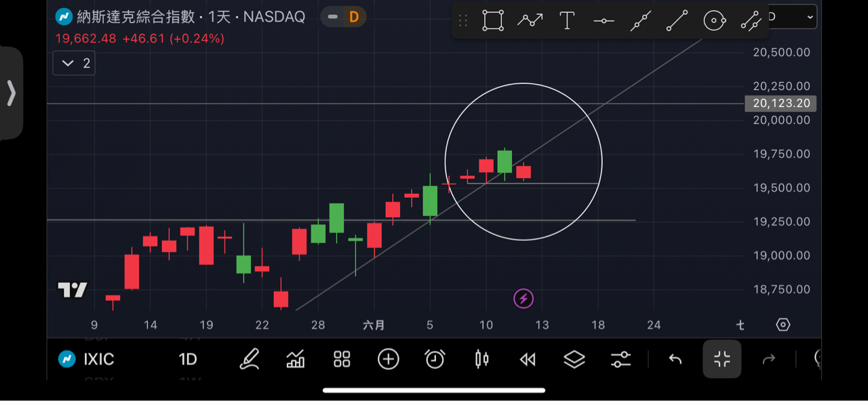Create a price alert with alarm icon
The width and height of the screenshot is (868, 401).
(x=435, y=359)
